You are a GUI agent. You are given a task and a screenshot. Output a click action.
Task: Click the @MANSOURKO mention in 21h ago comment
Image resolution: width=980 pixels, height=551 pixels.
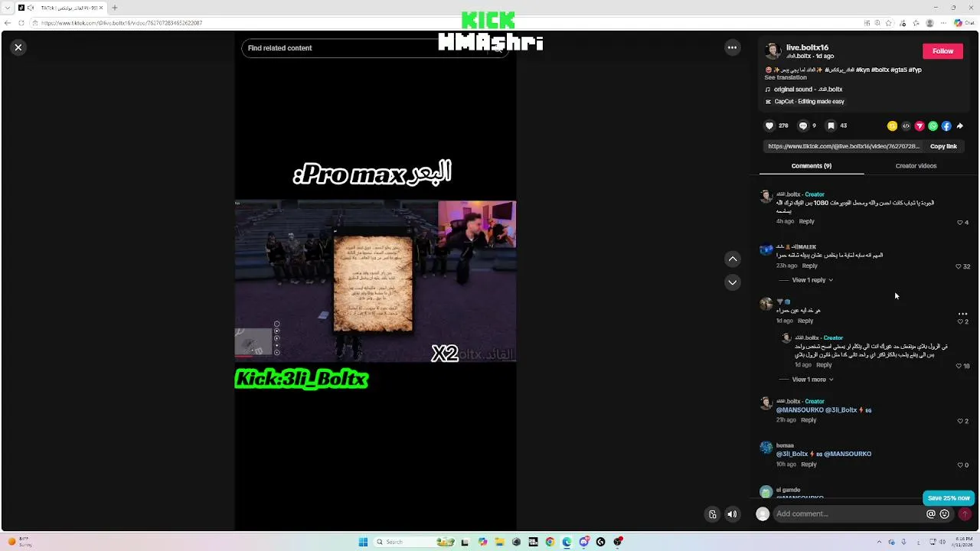tap(800, 410)
